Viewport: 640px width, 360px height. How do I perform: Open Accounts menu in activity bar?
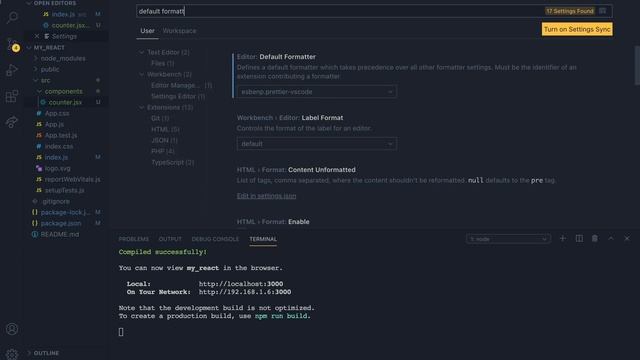tap(12, 329)
